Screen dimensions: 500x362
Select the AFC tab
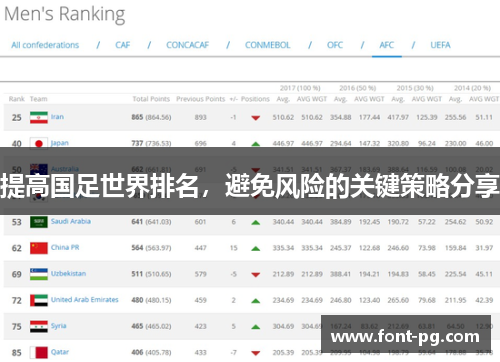tap(387, 45)
